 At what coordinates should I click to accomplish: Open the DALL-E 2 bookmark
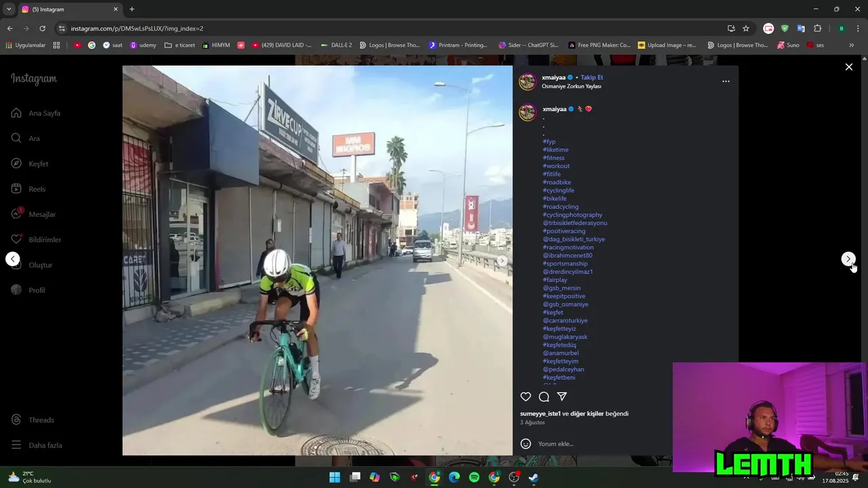coord(336,45)
